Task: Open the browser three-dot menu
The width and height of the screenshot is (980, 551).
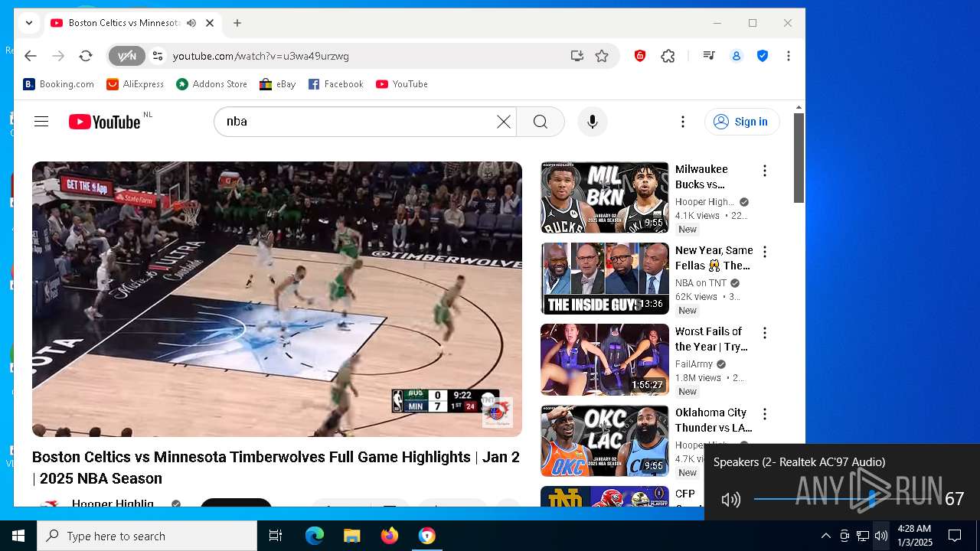Action: (788, 56)
